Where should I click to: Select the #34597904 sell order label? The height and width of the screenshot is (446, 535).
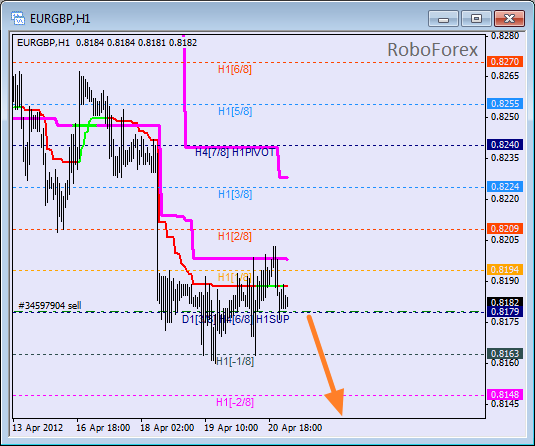click(x=50, y=305)
